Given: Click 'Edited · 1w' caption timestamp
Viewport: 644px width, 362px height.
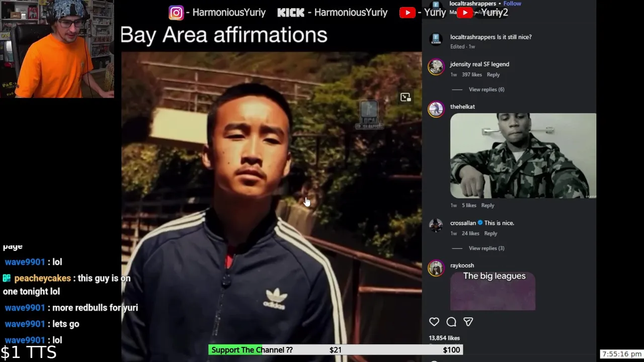Looking at the screenshot, I should pyautogui.click(x=462, y=47).
